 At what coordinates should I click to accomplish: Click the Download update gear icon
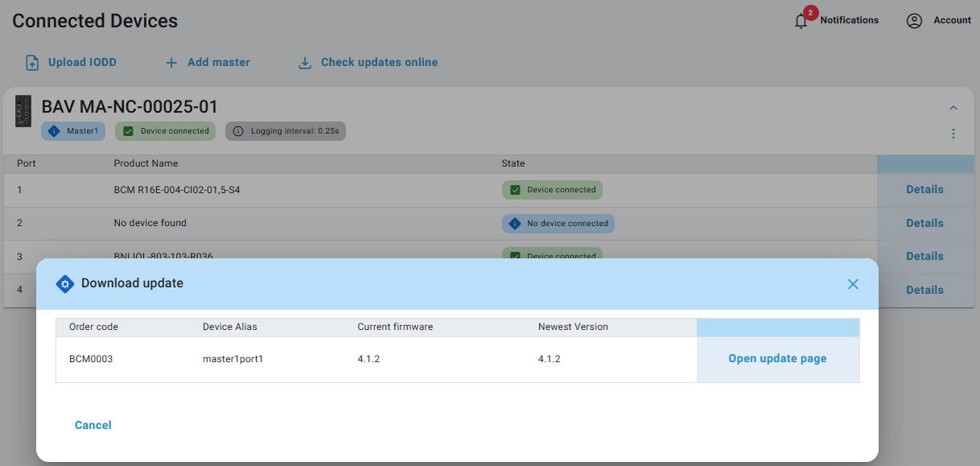[65, 283]
